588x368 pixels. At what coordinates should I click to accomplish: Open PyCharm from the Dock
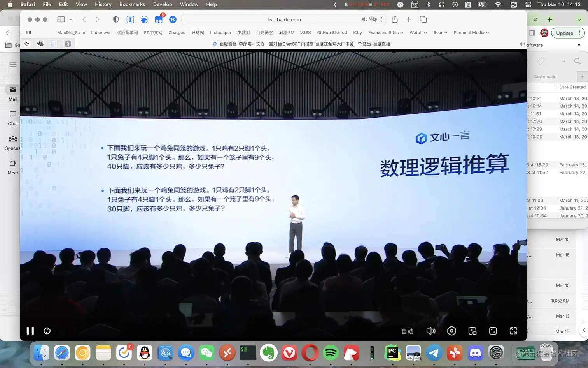(393, 353)
